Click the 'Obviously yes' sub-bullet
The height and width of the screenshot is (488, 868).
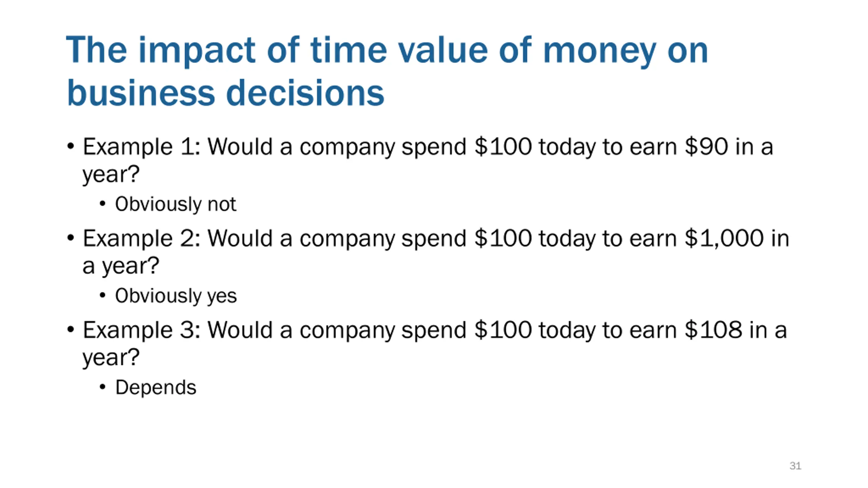(x=176, y=296)
